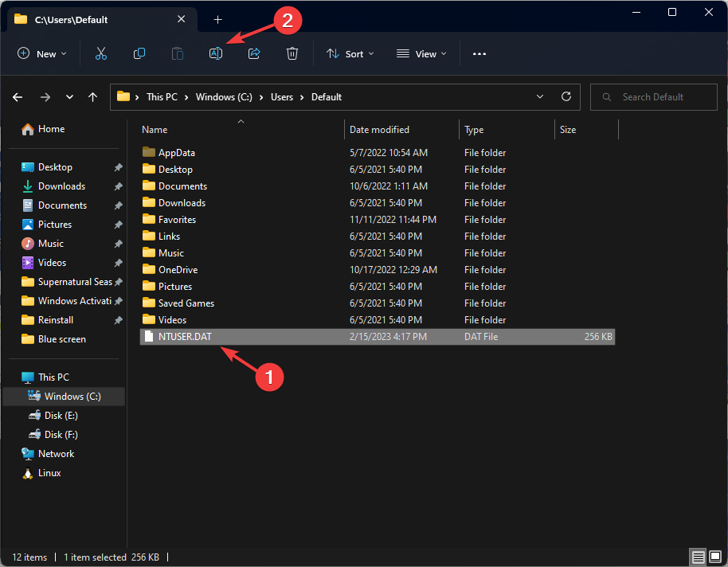The image size is (728, 567).
Task: Open Music in the sidebar
Action: click(x=42, y=244)
